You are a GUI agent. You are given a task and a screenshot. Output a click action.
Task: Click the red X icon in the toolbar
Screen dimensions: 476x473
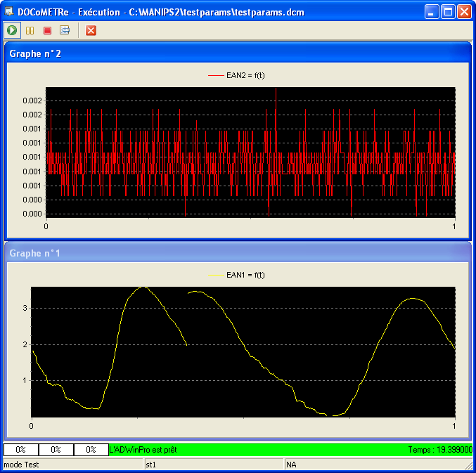pos(91,30)
